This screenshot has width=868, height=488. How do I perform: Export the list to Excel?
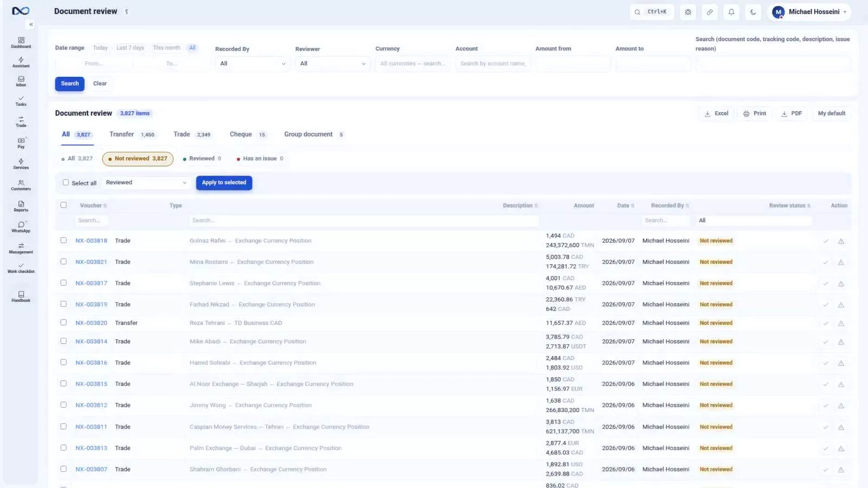[x=716, y=113]
